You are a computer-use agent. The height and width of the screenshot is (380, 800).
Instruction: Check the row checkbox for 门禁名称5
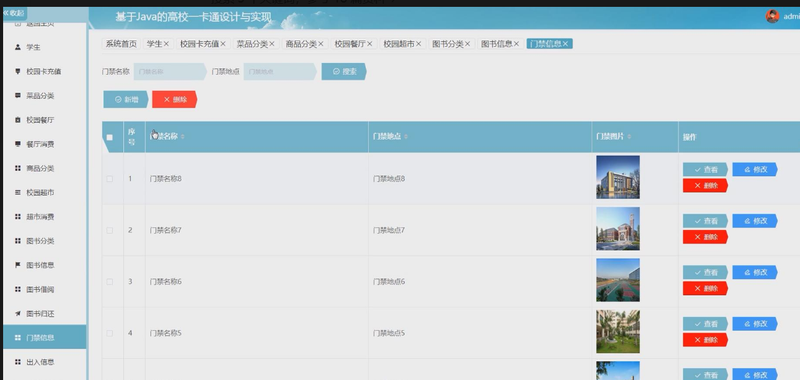pos(110,333)
